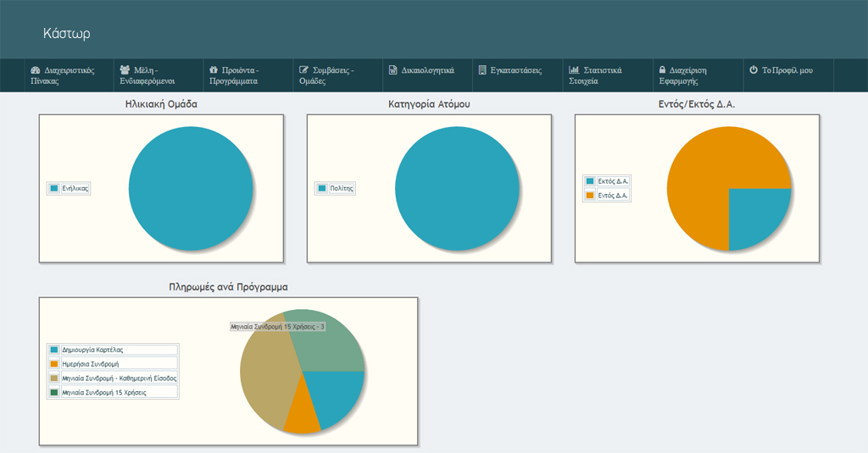Click the Ηλικιακή Ομάδα pie chart
Screen dimensions: 868x453
pyautogui.click(x=191, y=188)
